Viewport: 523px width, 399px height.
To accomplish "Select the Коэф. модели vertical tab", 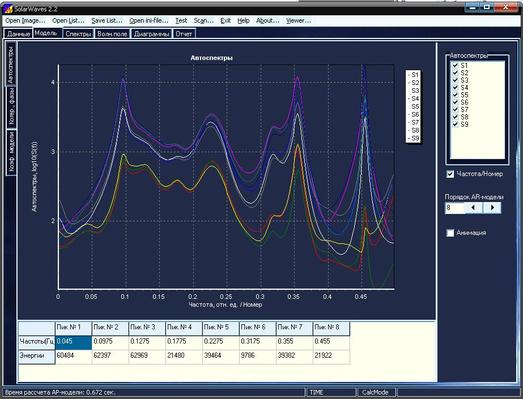I will [x=11, y=152].
